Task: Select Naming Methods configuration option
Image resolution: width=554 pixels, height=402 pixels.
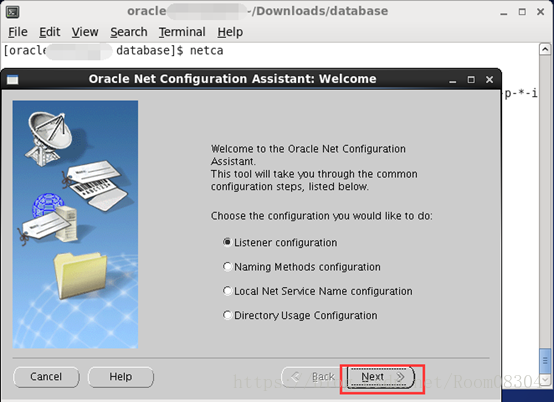Action: click(x=227, y=266)
